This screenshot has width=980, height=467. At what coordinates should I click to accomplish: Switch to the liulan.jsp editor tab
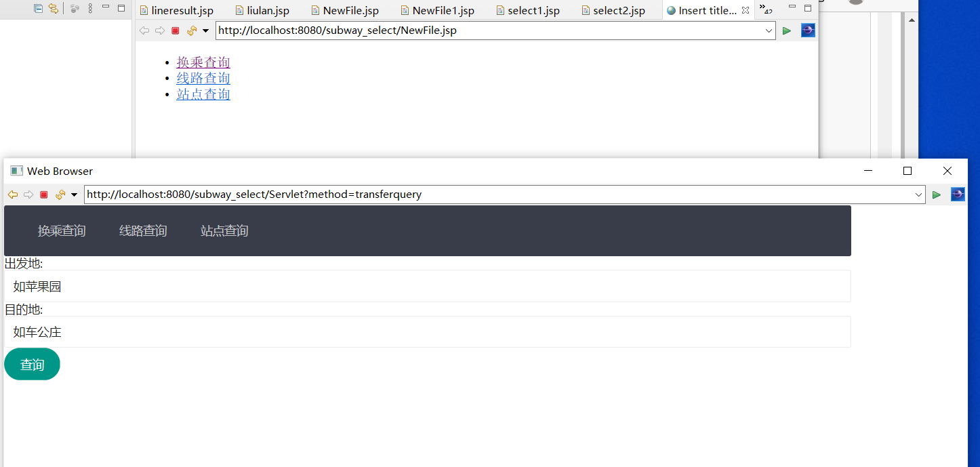pos(262,10)
